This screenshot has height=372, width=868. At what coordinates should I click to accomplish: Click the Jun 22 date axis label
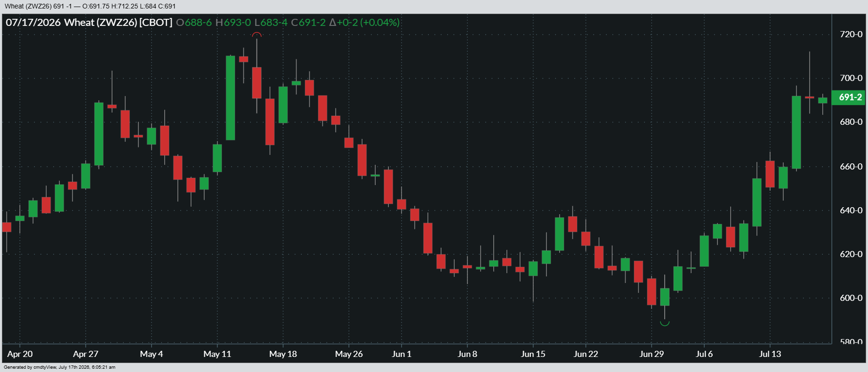click(586, 354)
